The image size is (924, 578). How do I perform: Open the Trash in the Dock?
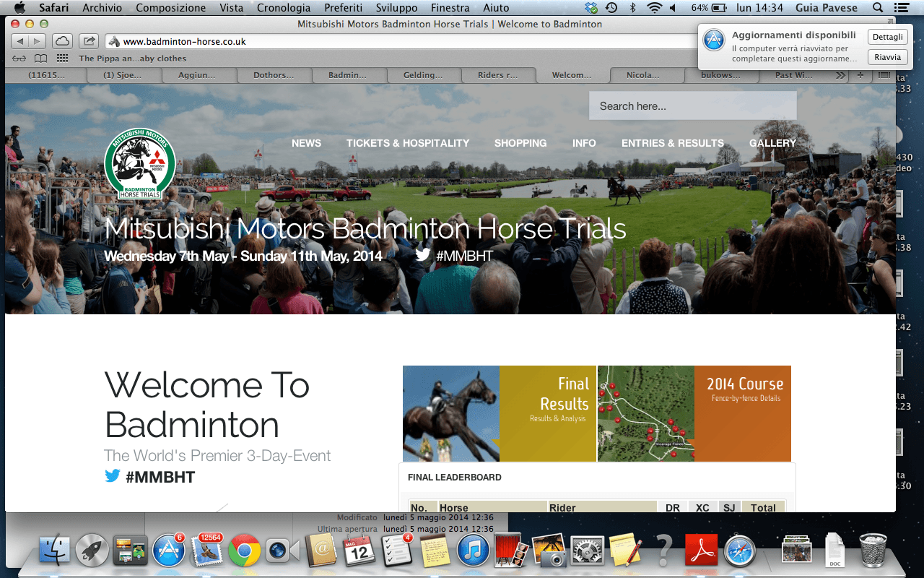click(x=873, y=551)
